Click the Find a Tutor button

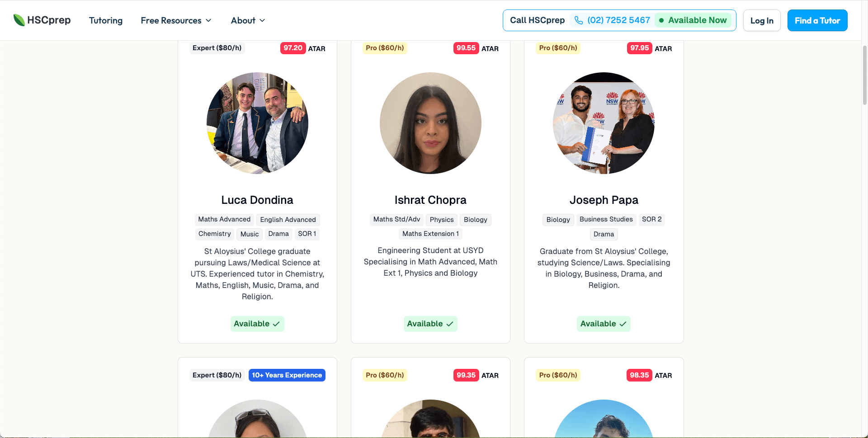coord(817,20)
